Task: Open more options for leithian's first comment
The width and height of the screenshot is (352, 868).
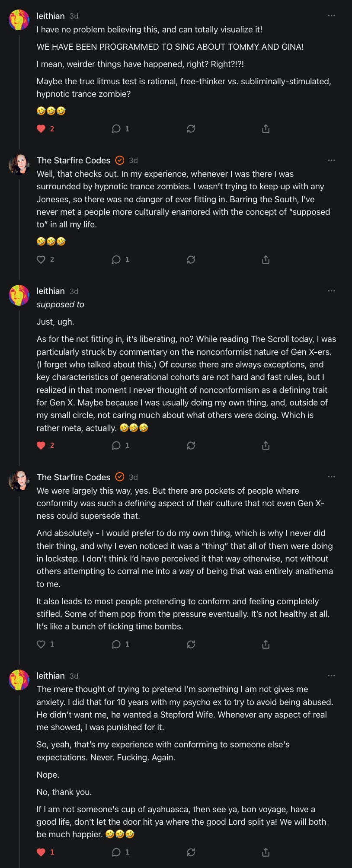Action: click(x=331, y=16)
